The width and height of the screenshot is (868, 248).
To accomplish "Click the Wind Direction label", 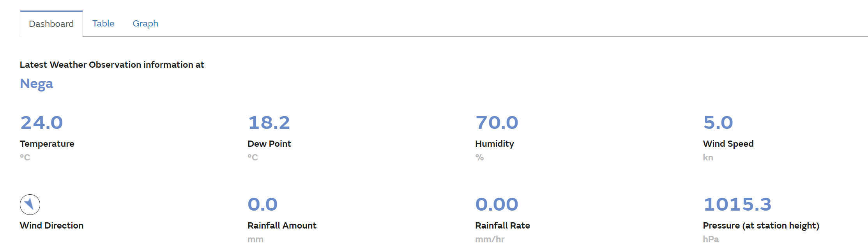I will click(52, 225).
